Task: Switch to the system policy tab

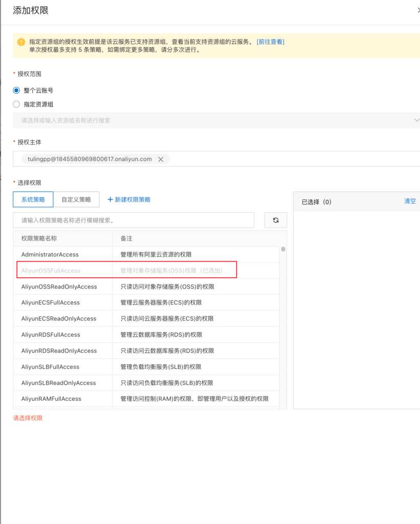Action: [x=33, y=200]
